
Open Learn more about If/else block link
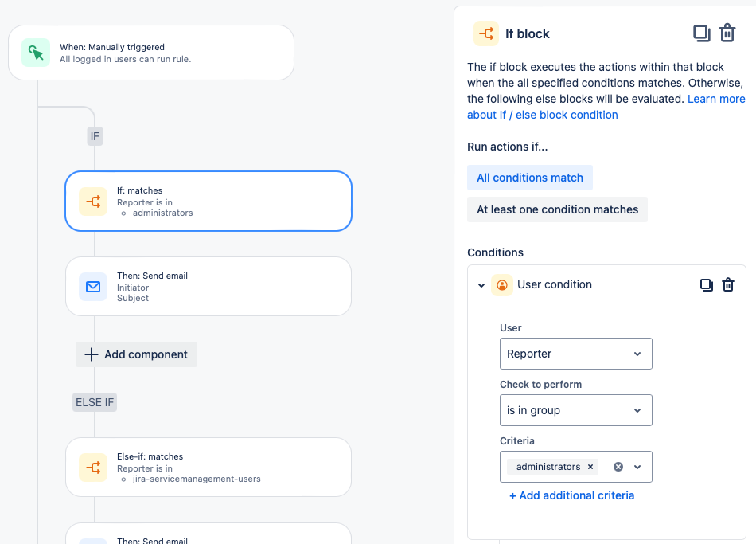pyautogui.click(x=716, y=99)
